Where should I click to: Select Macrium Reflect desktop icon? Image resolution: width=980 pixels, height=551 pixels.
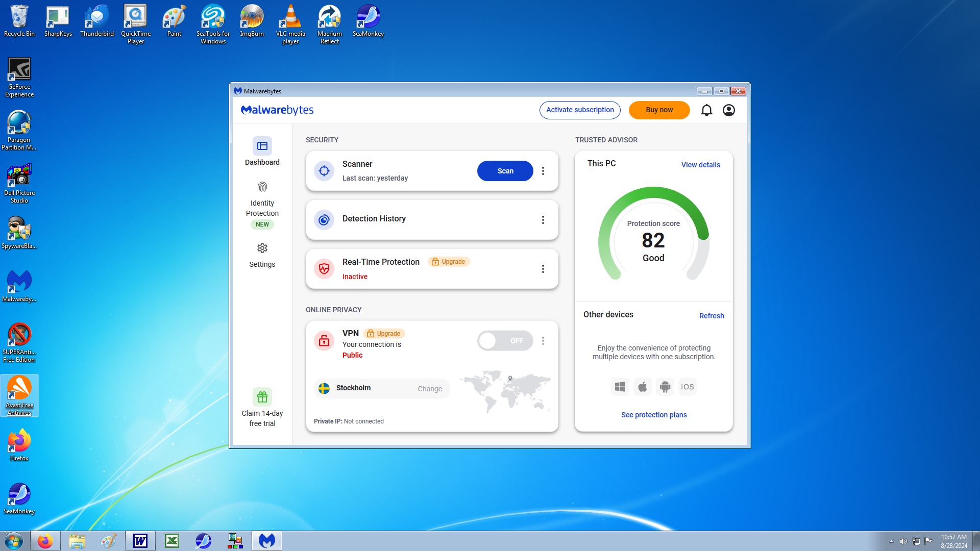point(329,24)
